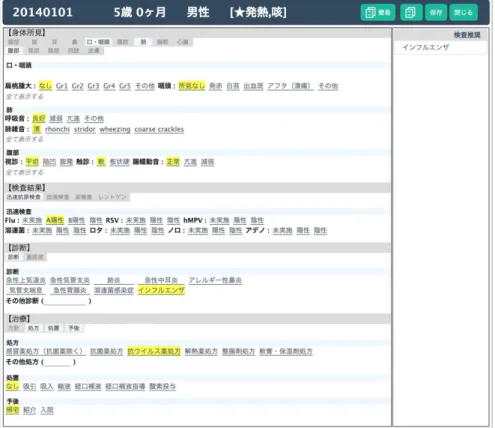
Task: Select pharynx 出血斑 finding
Action: click(x=253, y=86)
